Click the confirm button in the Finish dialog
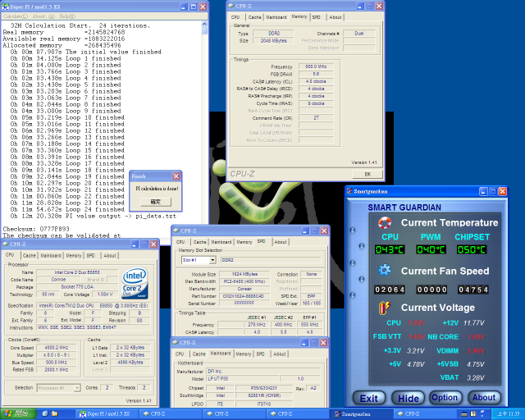Screen dimensions: 525x420 156,202
